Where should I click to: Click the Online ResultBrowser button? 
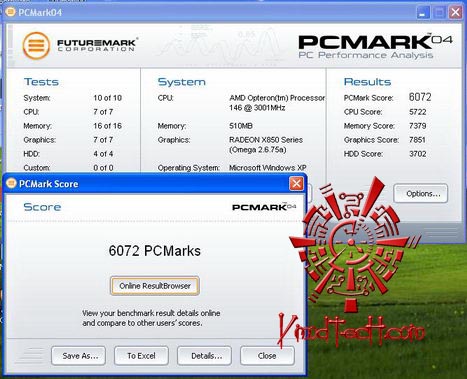tap(155, 286)
